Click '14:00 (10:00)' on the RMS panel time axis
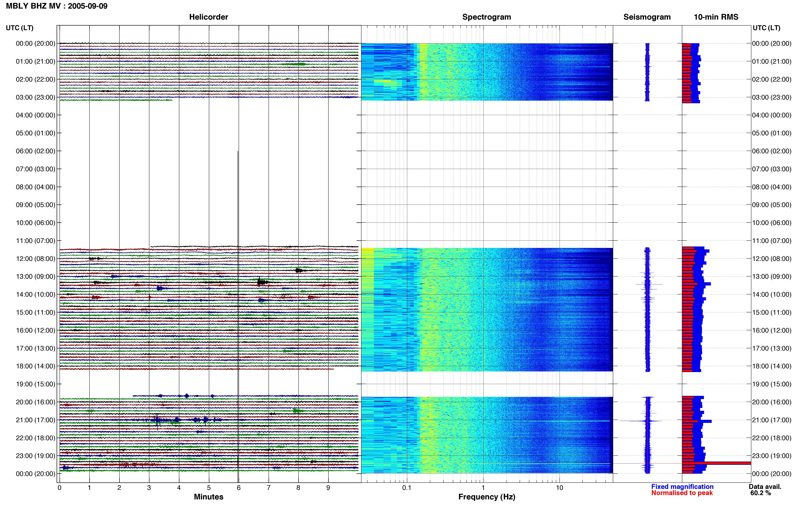This screenshot has width=812, height=508. [x=772, y=295]
